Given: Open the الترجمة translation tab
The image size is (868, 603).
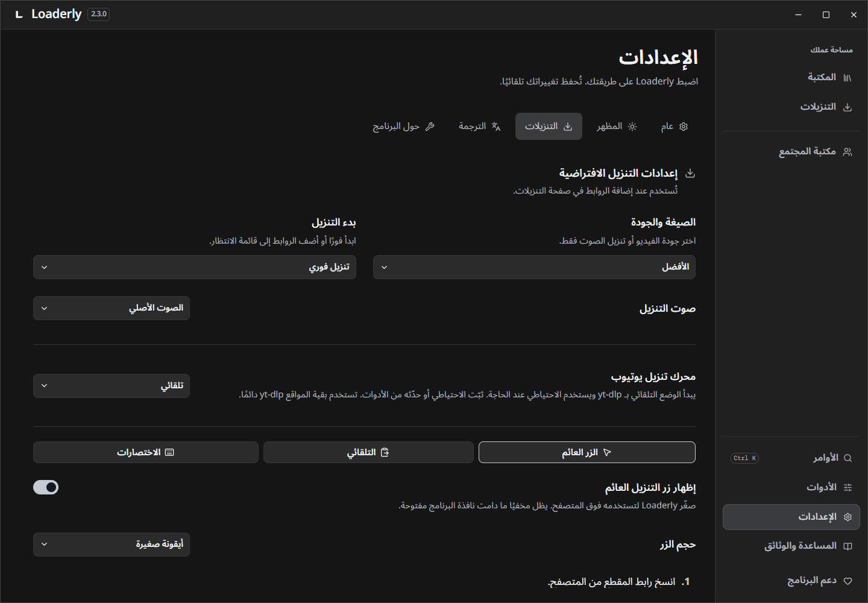Looking at the screenshot, I should [x=480, y=127].
